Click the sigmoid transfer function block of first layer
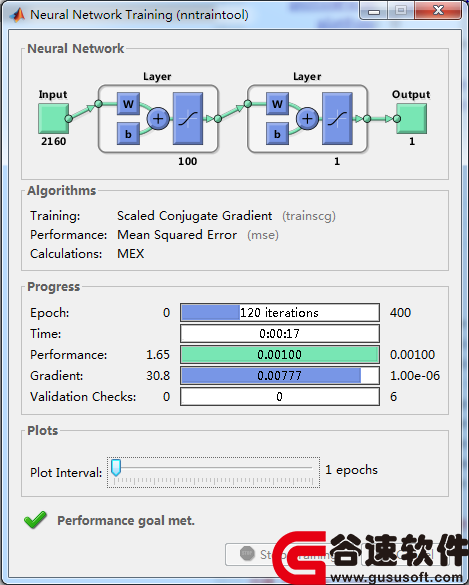The height and width of the screenshot is (585, 469). [x=188, y=119]
